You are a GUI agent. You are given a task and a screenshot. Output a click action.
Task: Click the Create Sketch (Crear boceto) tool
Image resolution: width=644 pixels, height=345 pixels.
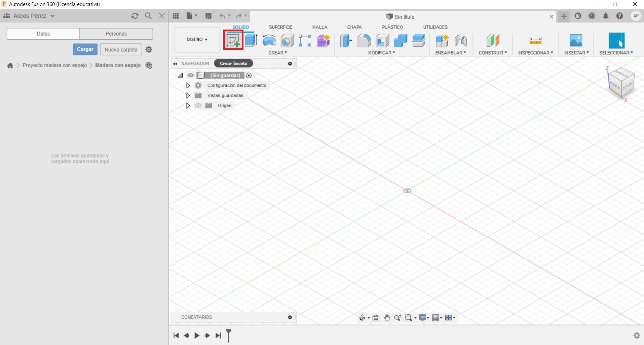pyautogui.click(x=233, y=40)
